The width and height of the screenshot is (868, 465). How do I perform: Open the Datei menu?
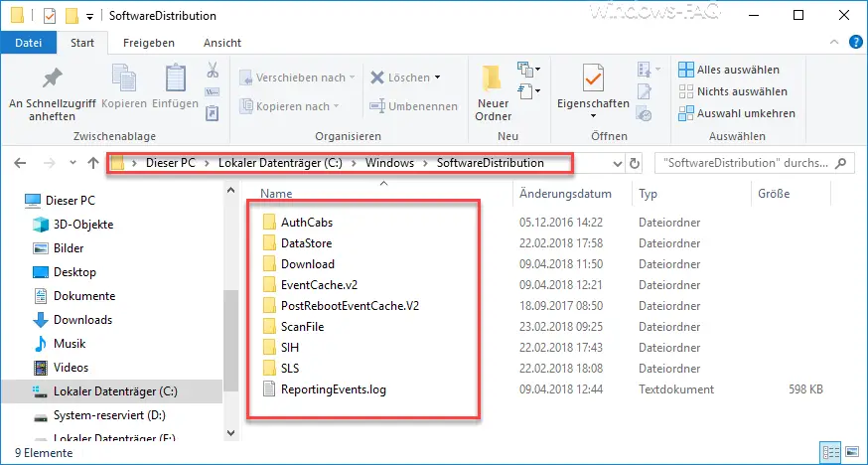pyautogui.click(x=28, y=43)
